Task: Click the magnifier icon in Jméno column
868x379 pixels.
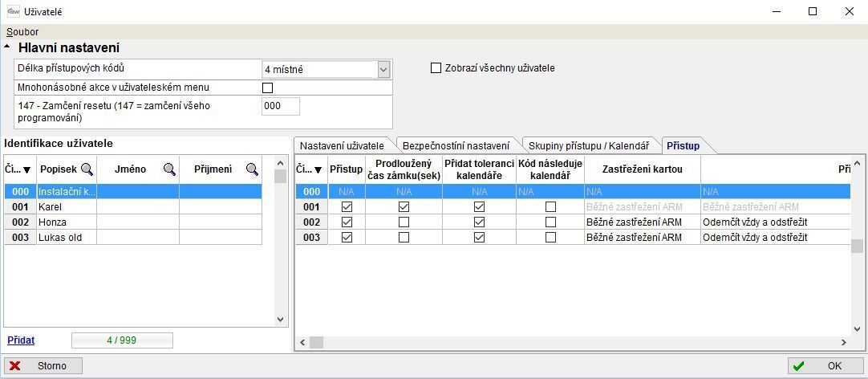Action: point(169,169)
